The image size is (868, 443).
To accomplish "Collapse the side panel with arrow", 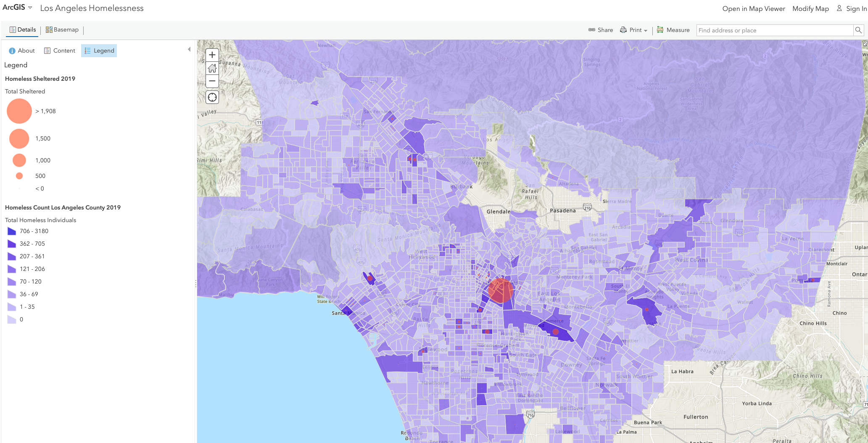I will (189, 49).
